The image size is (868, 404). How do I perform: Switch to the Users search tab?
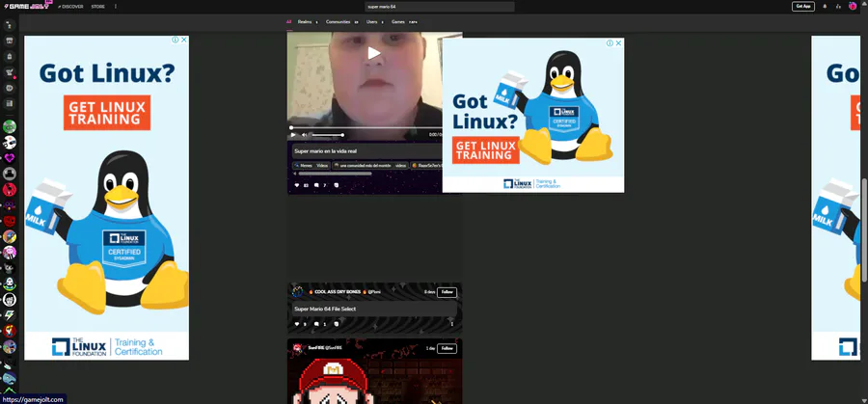point(375,21)
